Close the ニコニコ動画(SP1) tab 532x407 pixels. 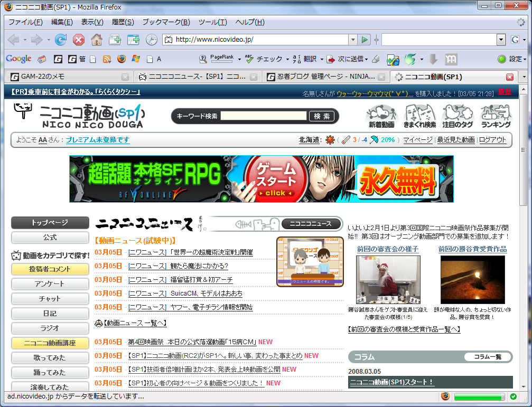pyautogui.click(x=510, y=77)
